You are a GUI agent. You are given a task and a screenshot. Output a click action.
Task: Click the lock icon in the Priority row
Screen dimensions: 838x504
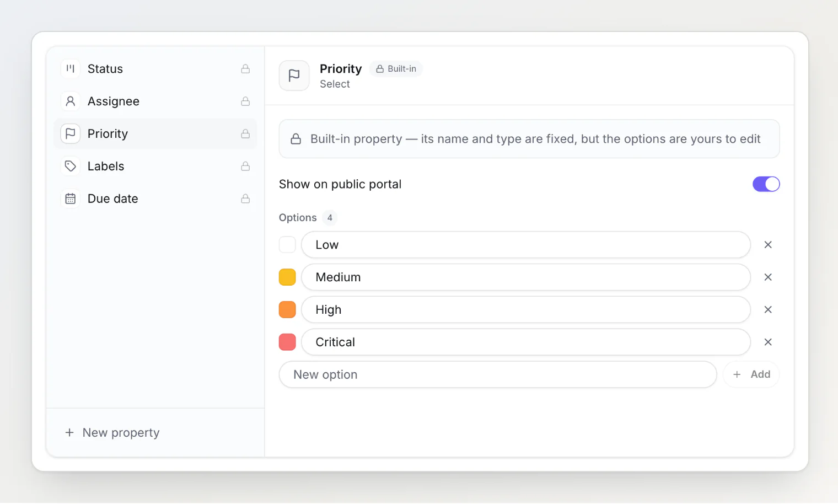click(x=245, y=134)
